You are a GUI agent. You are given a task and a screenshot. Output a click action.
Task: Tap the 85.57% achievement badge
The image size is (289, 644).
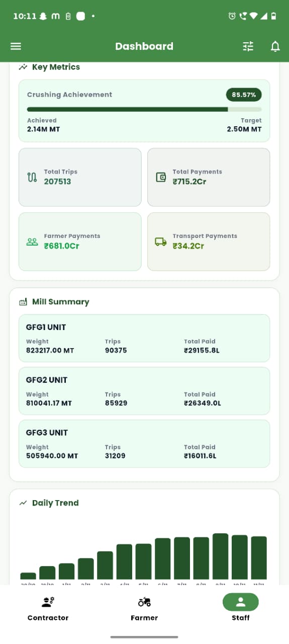pos(244,95)
